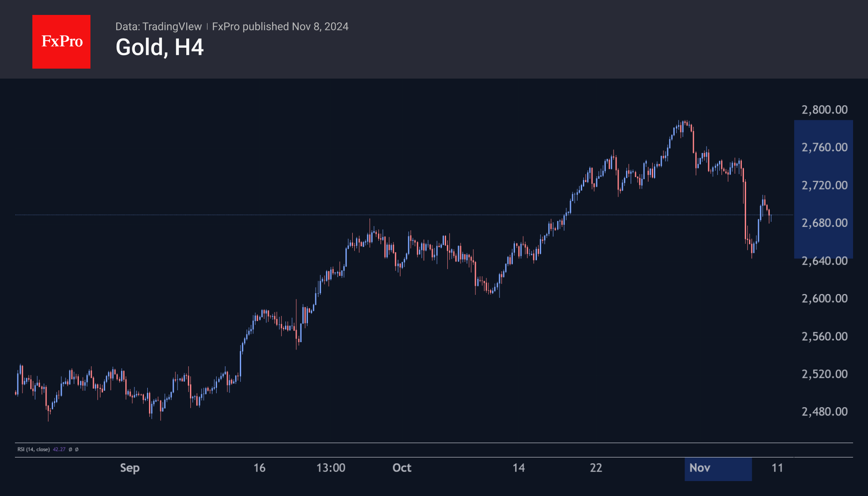
Task: Click the 2,680.00 price axis label
Action: (824, 223)
